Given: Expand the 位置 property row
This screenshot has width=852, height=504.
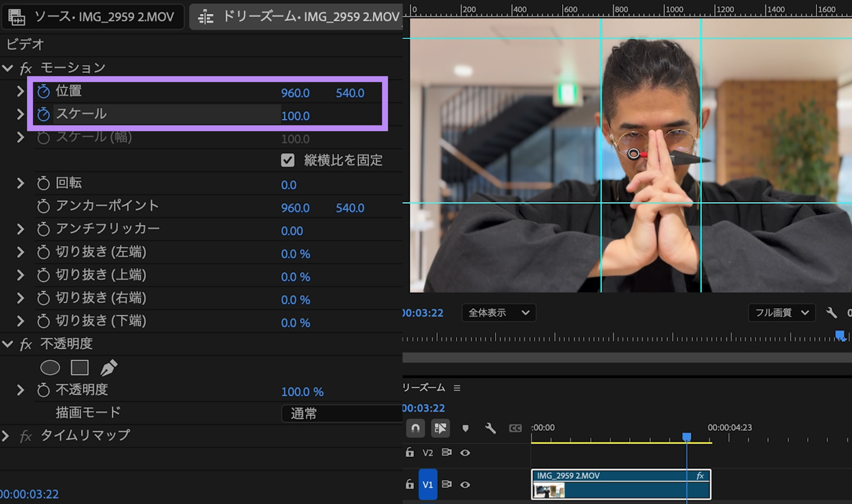Looking at the screenshot, I should point(21,91).
